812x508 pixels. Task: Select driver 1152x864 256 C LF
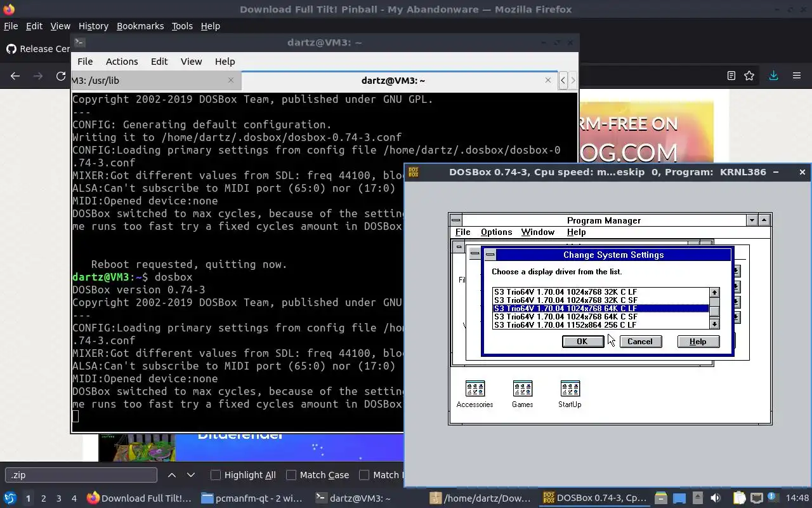point(601,325)
